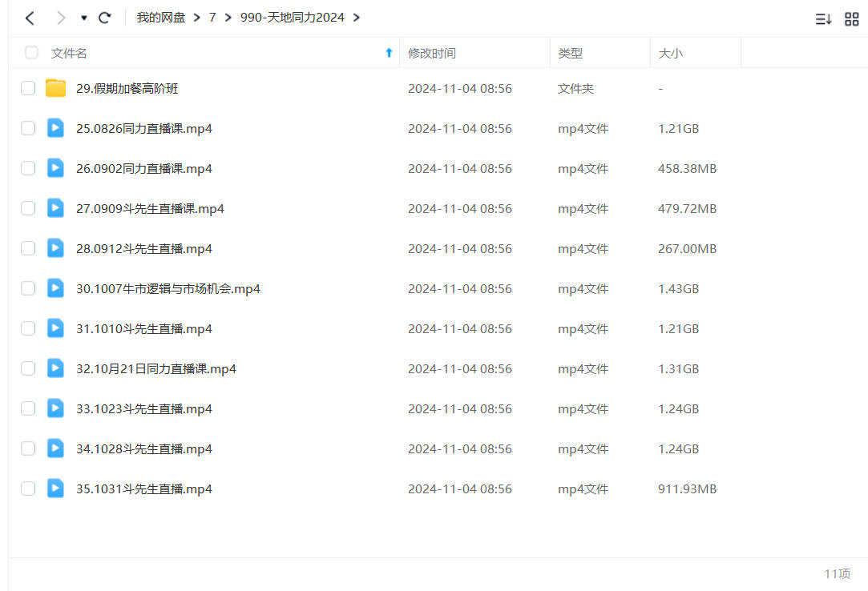Click 990-天地同力2024 breadcrumb
The width and height of the screenshot is (868, 591).
[293, 18]
